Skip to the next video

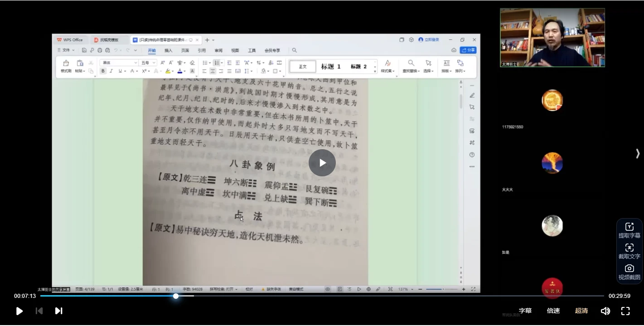pos(58,311)
